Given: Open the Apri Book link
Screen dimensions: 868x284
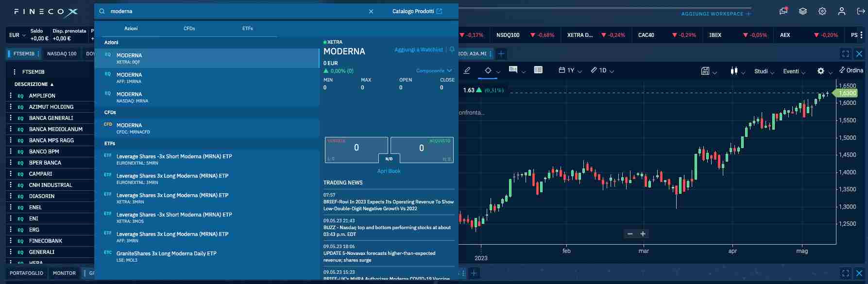Looking at the screenshot, I should (x=389, y=171).
